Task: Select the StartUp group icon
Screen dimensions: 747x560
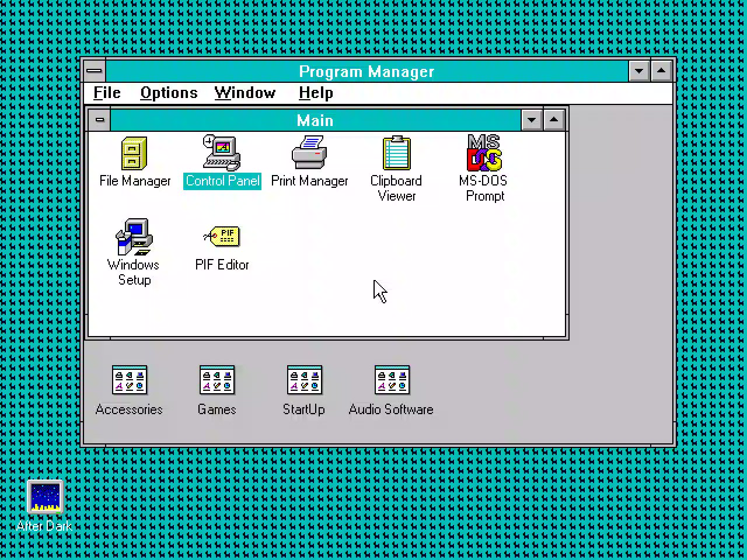Action: (x=305, y=380)
